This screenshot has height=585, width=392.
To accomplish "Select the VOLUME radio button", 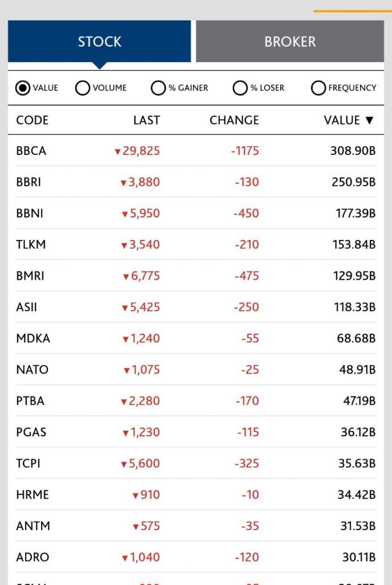I will point(83,88).
